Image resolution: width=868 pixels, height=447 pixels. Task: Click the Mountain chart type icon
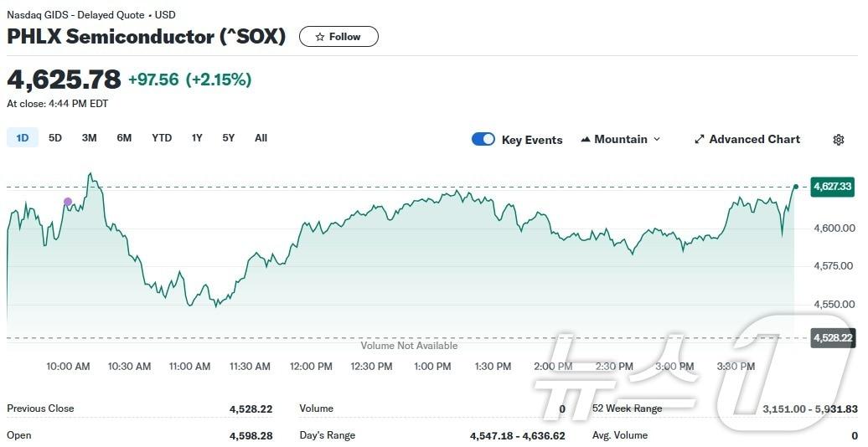586,140
